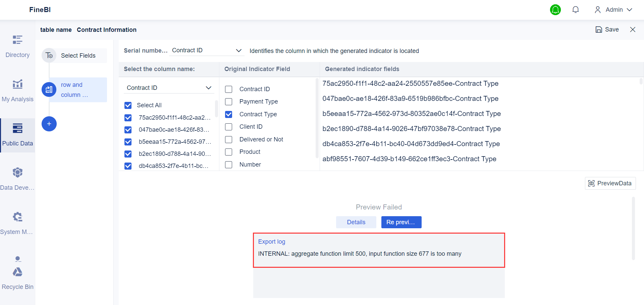This screenshot has height=305, width=644.
Task: Open the Directory panel
Action: point(17,45)
